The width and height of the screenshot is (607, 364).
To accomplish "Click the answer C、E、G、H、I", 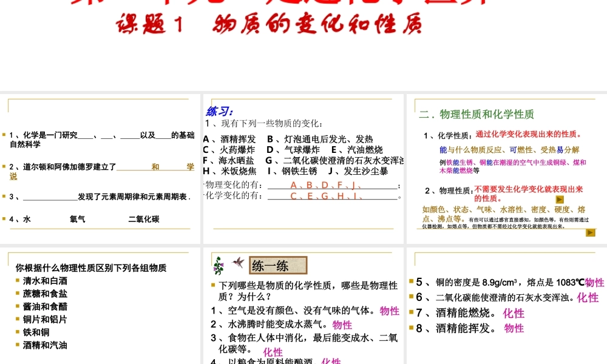I will 326,196.
